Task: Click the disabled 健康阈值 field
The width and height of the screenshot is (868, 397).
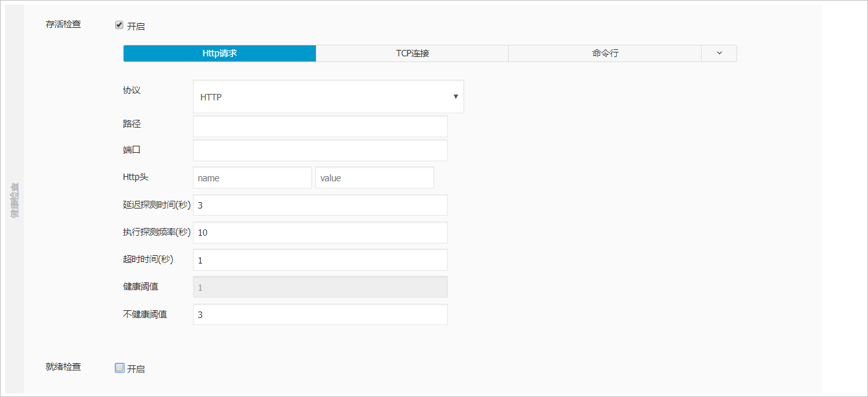Action: [x=320, y=287]
